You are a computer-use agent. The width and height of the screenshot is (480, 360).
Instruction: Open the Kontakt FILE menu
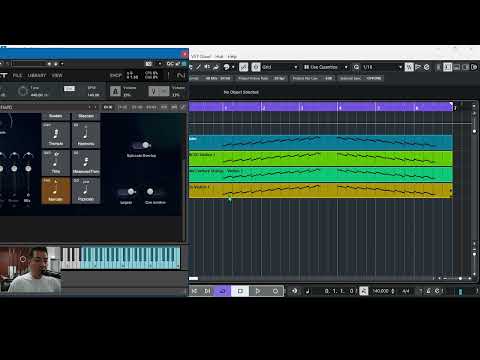coord(17,75)
